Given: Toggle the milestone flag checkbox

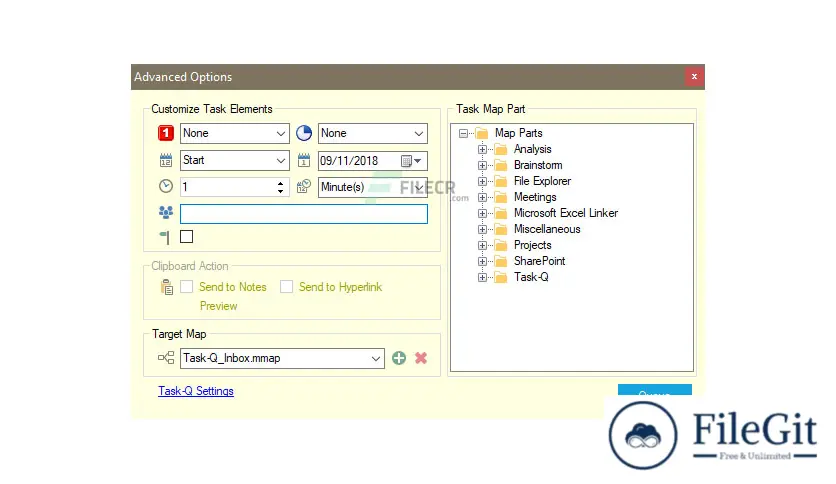Looking at the screenshot, I should point(187,237).
